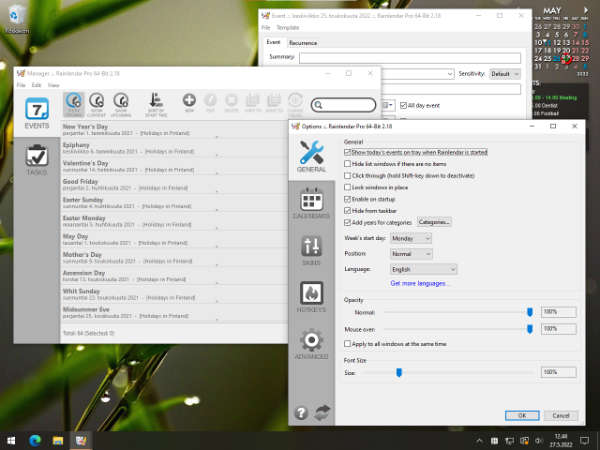Switch to the Tasks section
This screenshot has width=600, height=450.
tap(37, 160)
